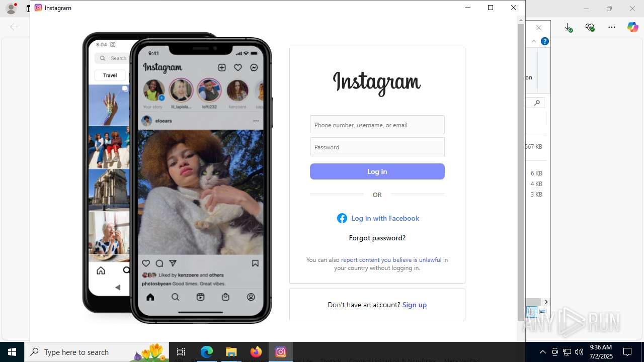The width and height of the screenshot is (644, 362).
Task: Open Firefox from taskbar
Action: pyautogui.click(x=256, y=352)
